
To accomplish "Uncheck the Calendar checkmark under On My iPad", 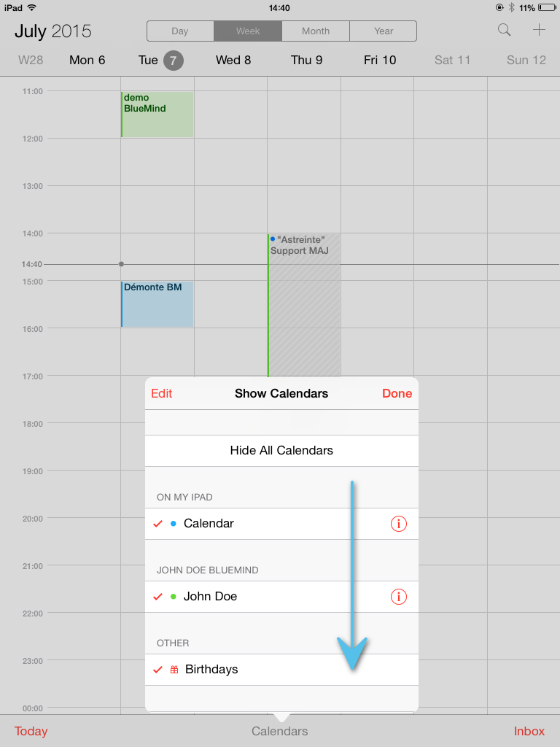I will (x=158, y=524).
